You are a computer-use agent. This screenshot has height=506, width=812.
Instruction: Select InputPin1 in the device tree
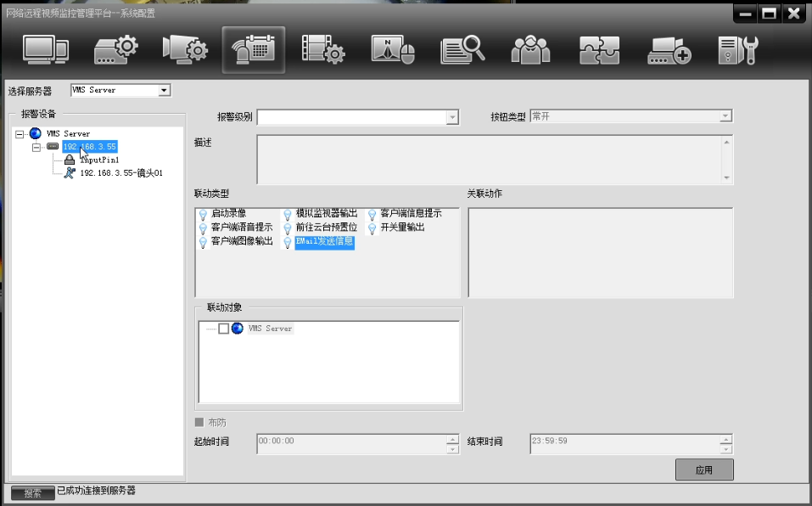point(98,160)
